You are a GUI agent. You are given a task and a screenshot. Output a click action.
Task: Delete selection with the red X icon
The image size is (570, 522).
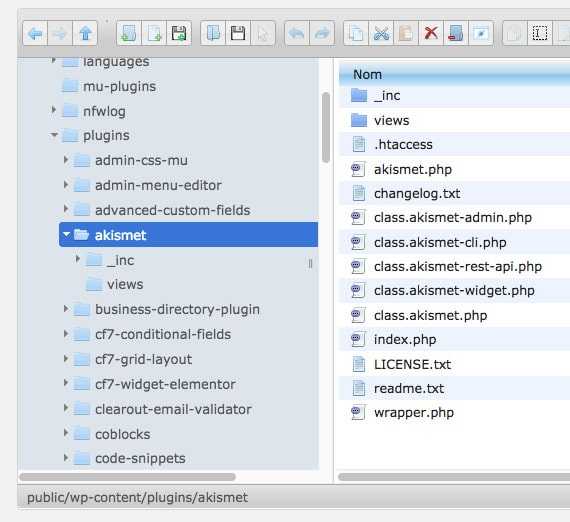click(x=431, y=33)
